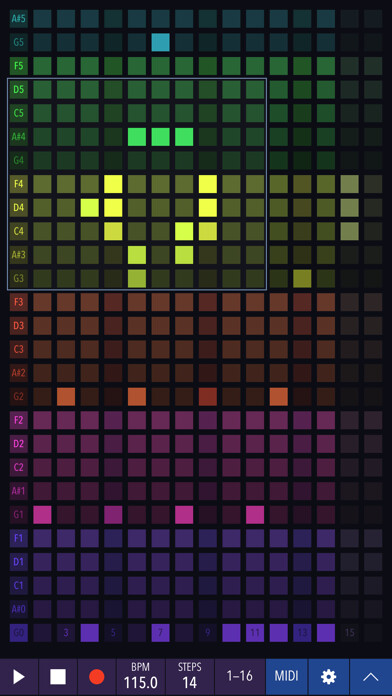Stop the sequencer with the square button
392x696 pixels.
pyautogui.click(x=58, y=677)
